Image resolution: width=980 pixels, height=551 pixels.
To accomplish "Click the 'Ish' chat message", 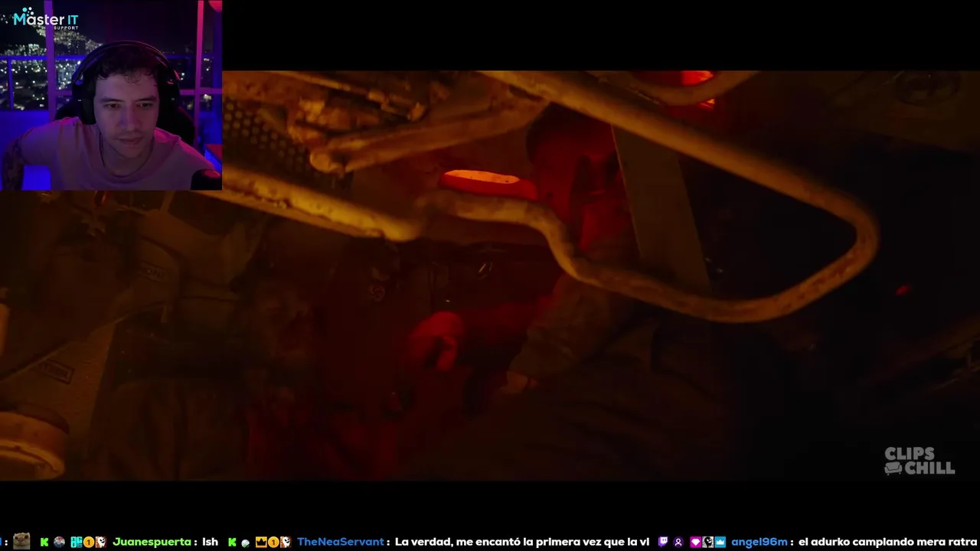I will point(210,542).
